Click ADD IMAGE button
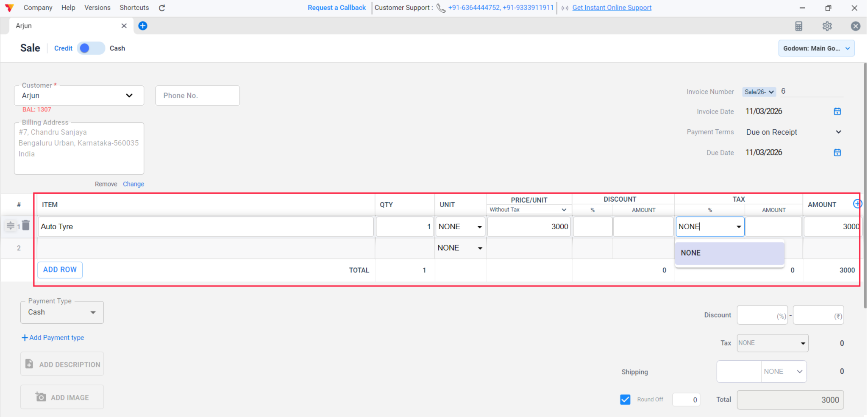 62,397
